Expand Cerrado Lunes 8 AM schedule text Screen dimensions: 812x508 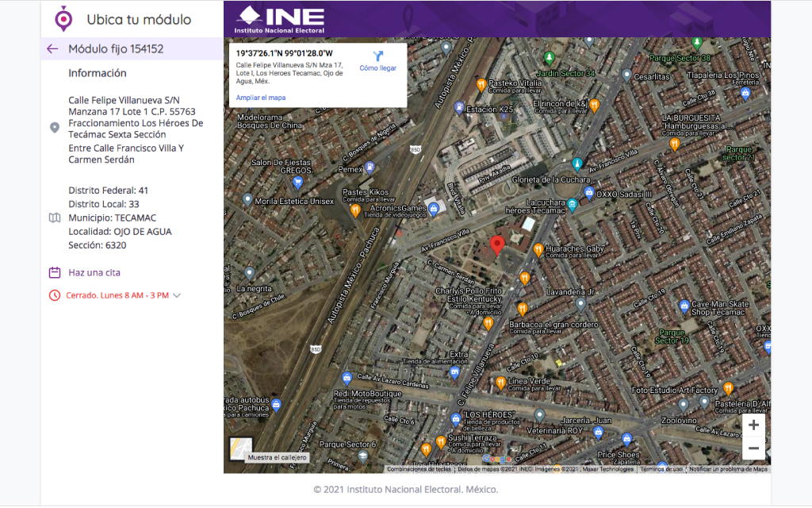[x=117, y=295]
